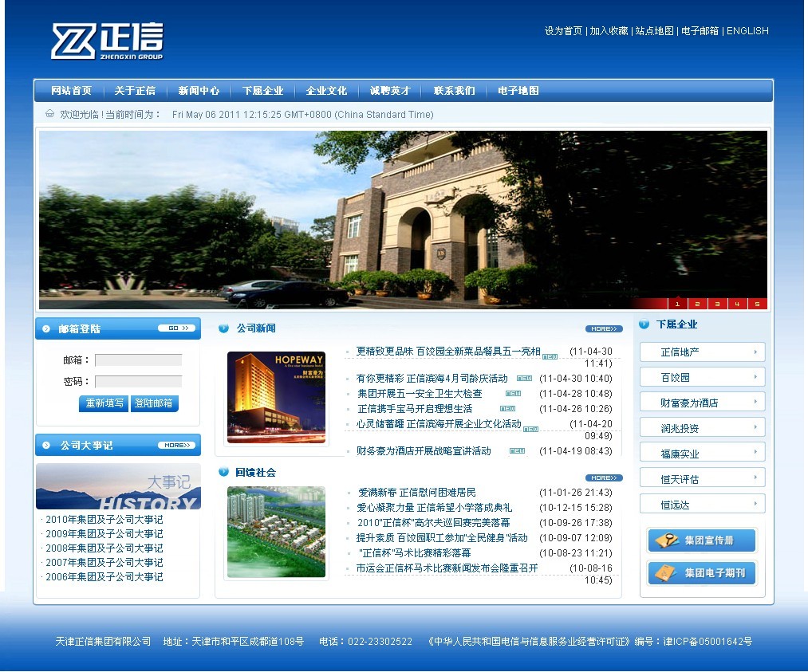
Task: Open 电子邮箱 top link
Action: tap(700, 31)
